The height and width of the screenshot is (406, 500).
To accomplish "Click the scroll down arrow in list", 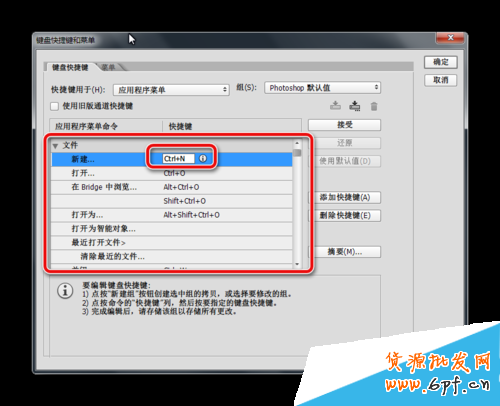I will point(297,264).
